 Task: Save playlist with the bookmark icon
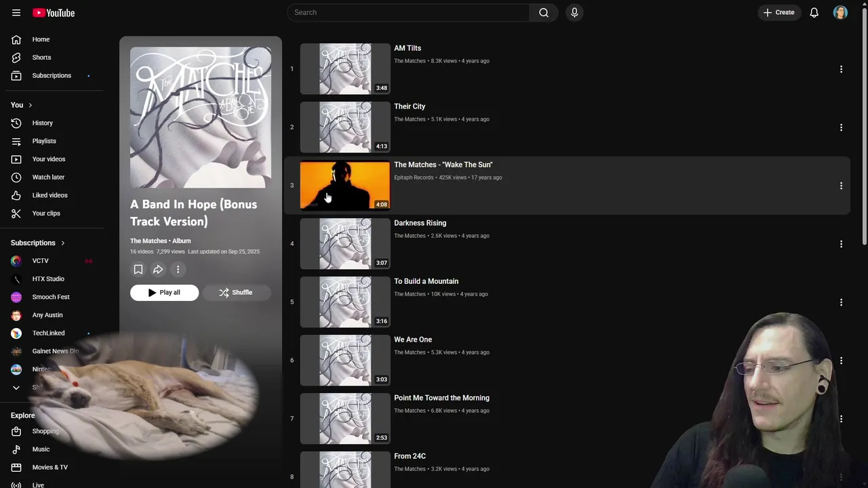[138, 269]
